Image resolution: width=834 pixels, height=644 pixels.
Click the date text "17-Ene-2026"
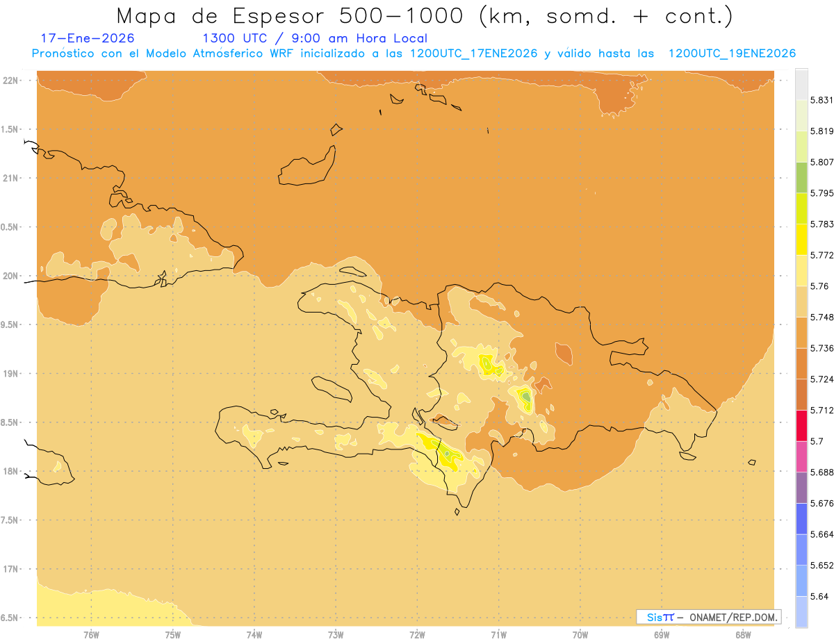point(88,38)
